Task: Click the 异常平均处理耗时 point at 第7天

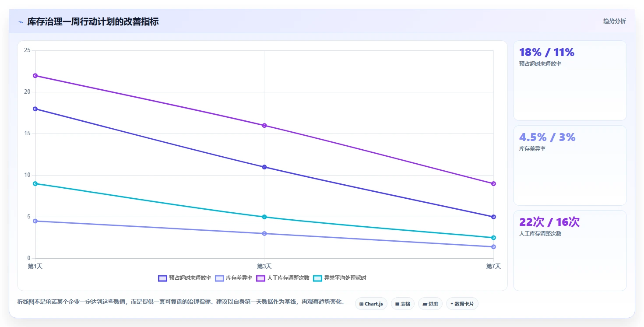Action: tap(493, 238)
